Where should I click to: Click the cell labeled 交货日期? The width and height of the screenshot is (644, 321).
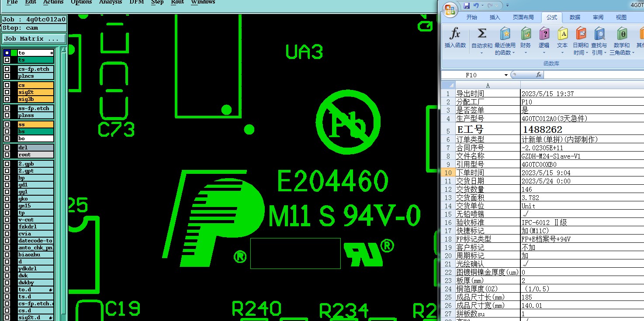point(488,181)
